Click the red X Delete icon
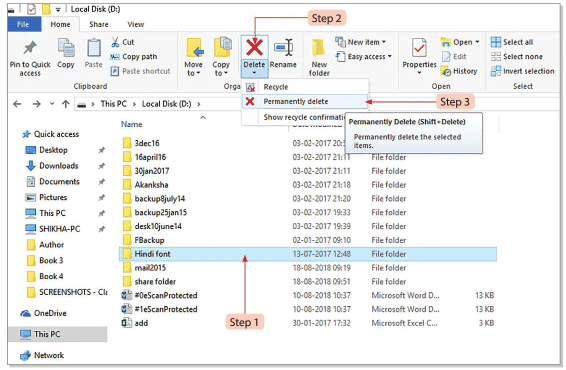The width and height of the screenshot is (566, 370). (254, 48)
